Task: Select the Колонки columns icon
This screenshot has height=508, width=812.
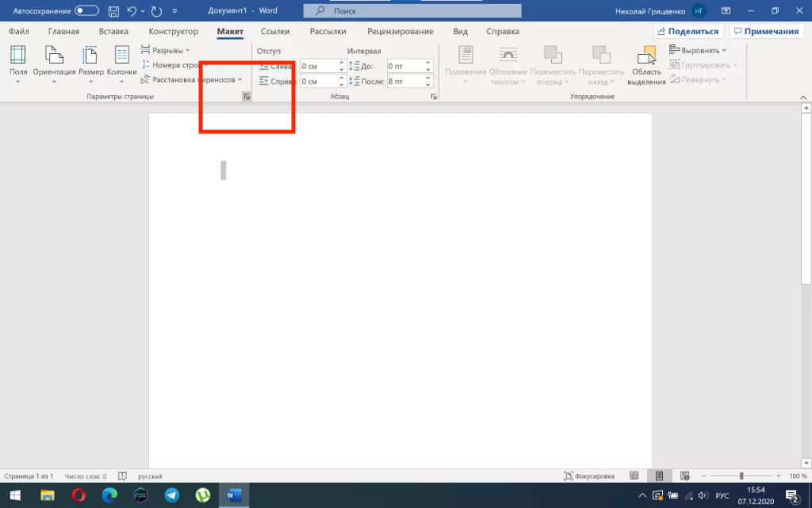Action: coord(121,61)
